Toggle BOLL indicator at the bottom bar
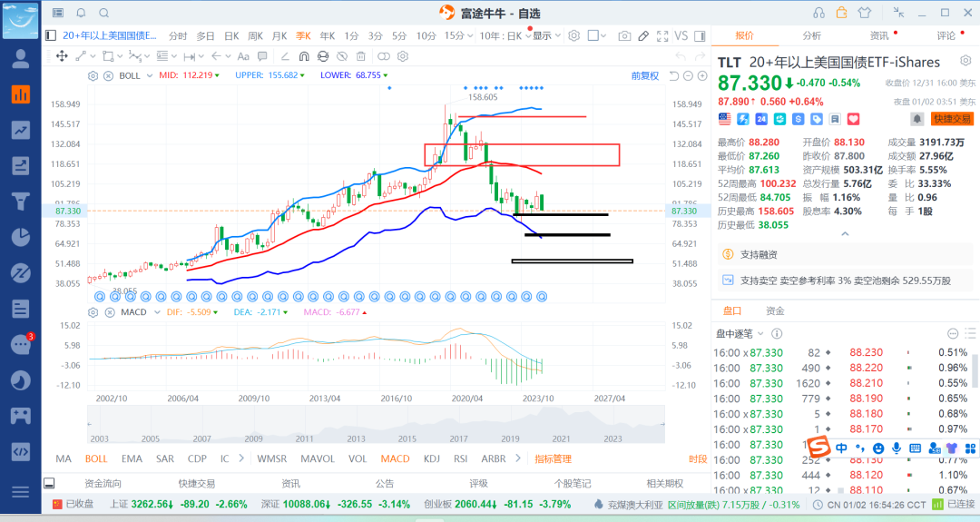Image resolution: width=980 pixels, height=522 pixels. click(x=96, y=458)
